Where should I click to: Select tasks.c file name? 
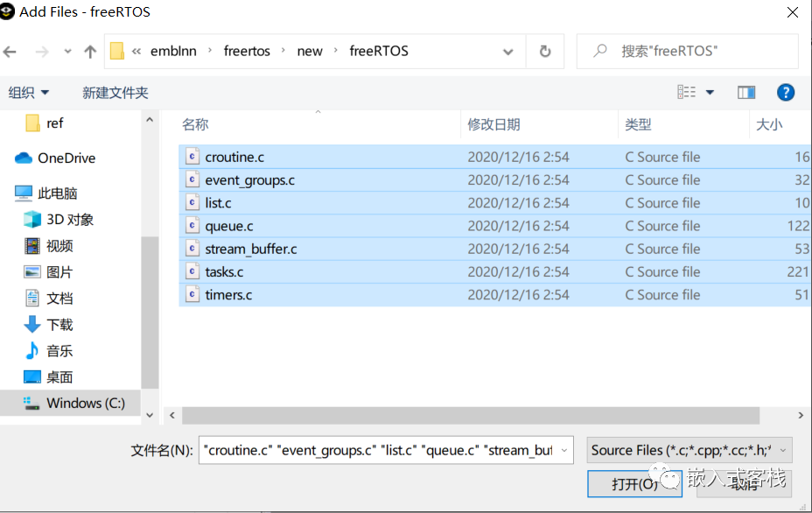(x=224, y=271)
